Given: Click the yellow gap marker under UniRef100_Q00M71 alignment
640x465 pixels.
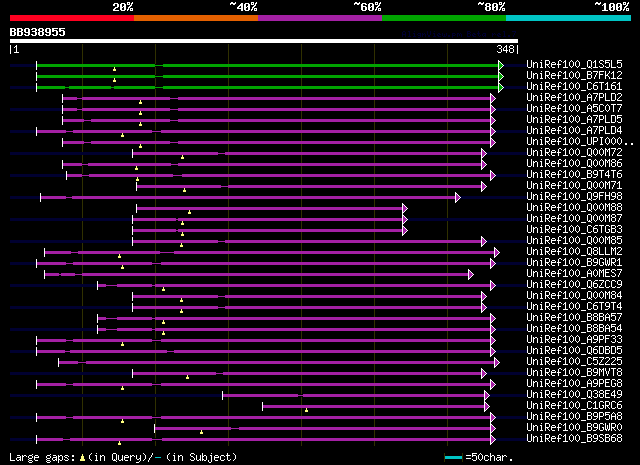Looking at the screenshot, I should pyautogui.click(x=184, y=190).
